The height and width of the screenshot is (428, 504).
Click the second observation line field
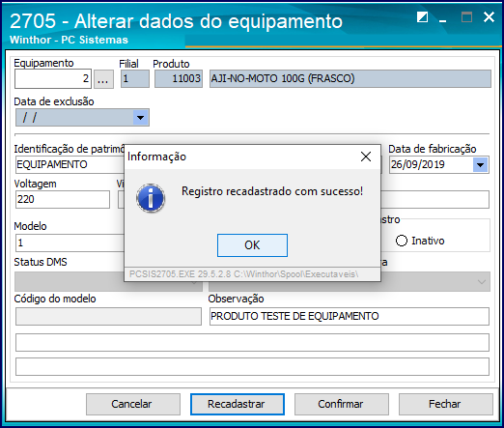pos(252,342)
